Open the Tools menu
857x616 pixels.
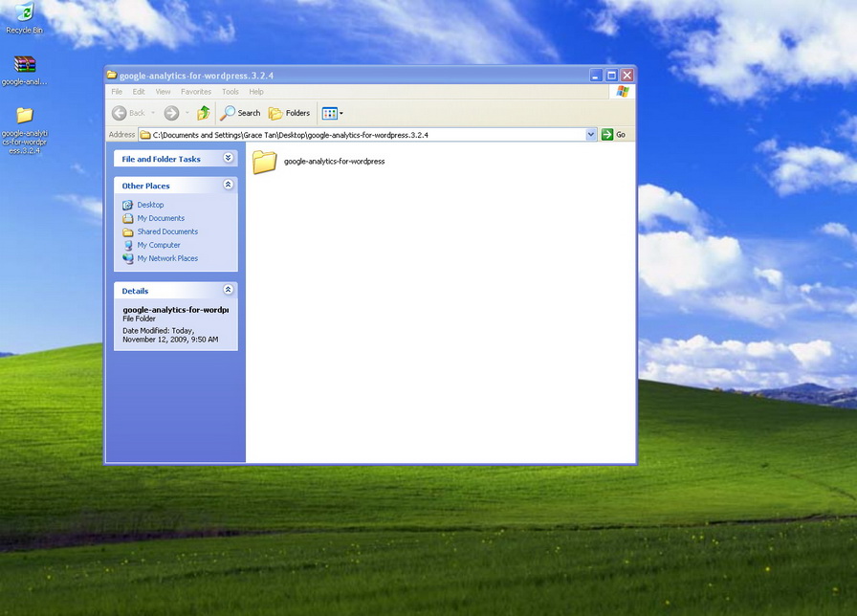231,92
